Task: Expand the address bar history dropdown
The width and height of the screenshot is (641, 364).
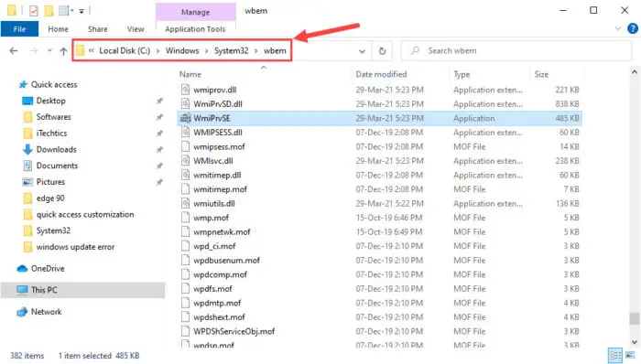Action: (362, 51)
